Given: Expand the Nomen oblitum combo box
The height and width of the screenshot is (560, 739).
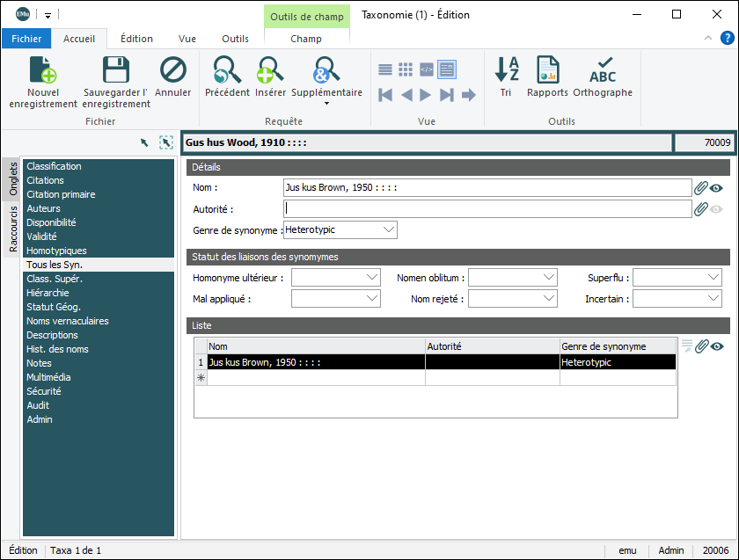Looking at the screenshot, I should click(548, 278).
